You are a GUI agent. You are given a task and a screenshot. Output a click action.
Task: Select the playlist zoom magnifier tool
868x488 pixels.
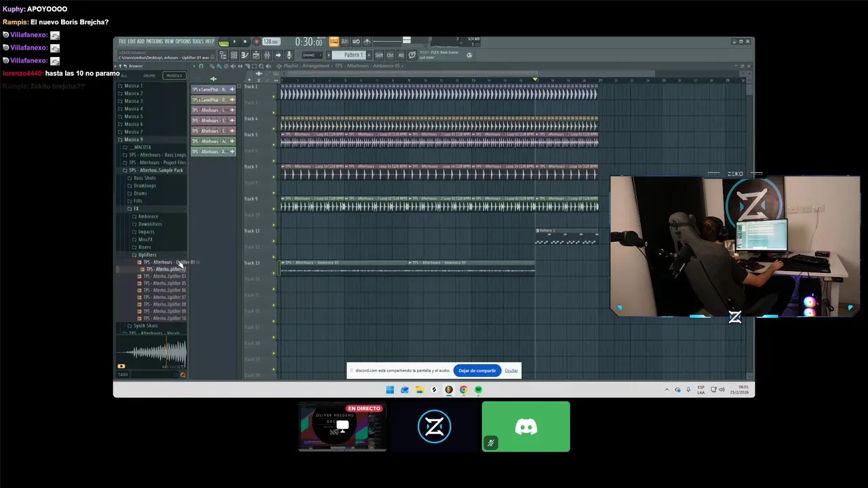(262, 66)
